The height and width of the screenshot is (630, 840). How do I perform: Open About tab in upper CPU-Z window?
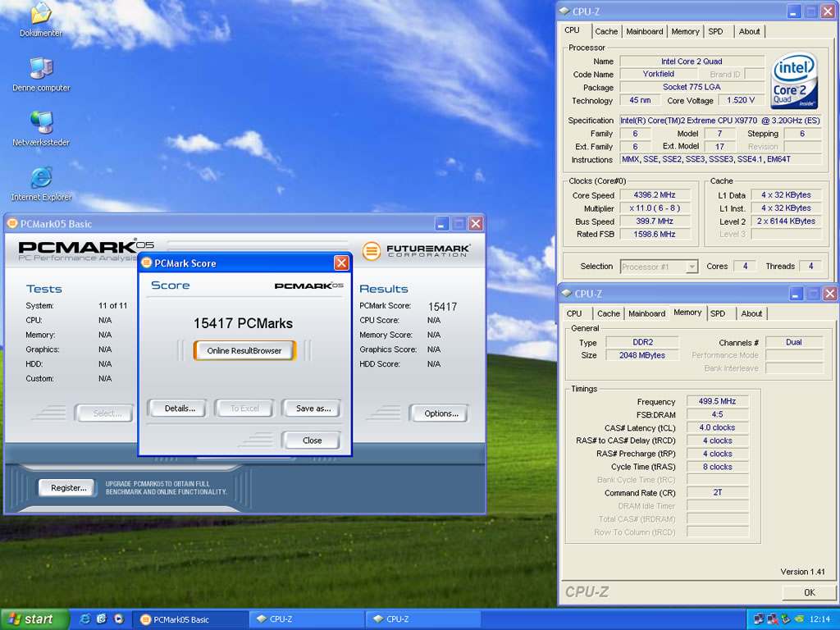coord(749,32)
